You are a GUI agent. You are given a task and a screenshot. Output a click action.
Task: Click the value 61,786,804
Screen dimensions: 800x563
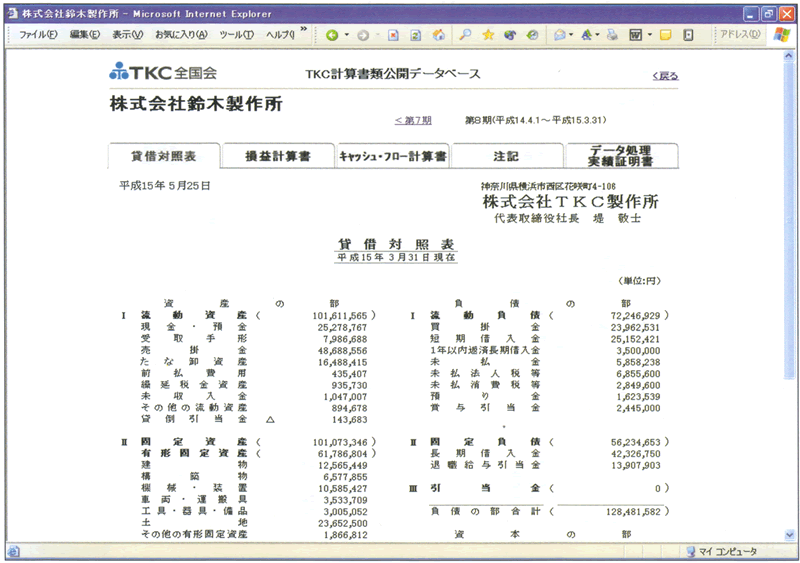click(342, 454)
